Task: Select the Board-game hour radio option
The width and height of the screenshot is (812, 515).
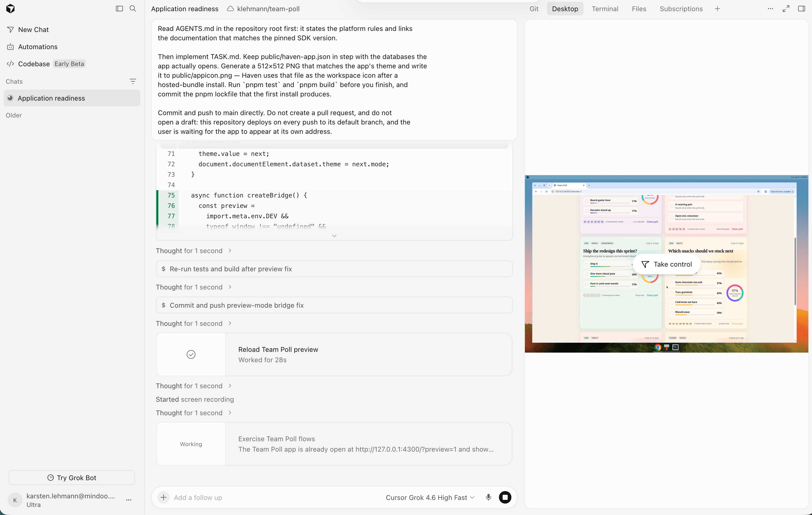Action: [x=587, y=201]
